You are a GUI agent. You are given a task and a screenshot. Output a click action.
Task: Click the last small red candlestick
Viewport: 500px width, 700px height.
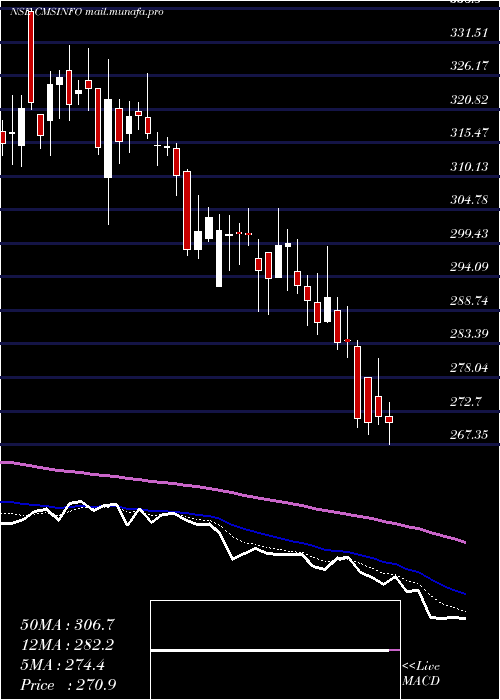389,420
